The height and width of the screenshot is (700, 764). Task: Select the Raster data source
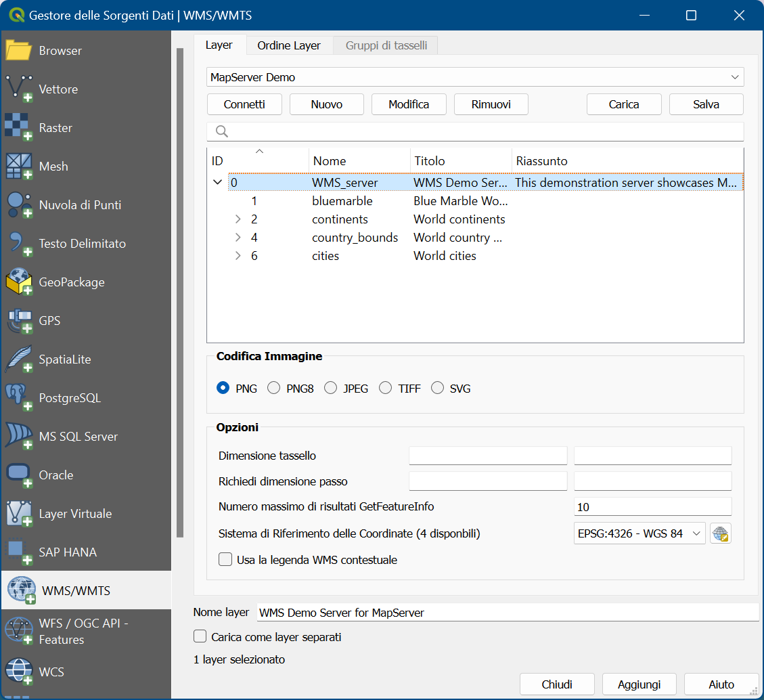pos(86,128)
